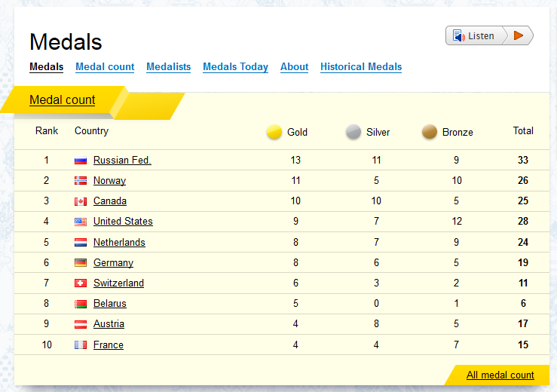
Task: Click the Russian Federation flag icon
Action: [x=81, y=161]
